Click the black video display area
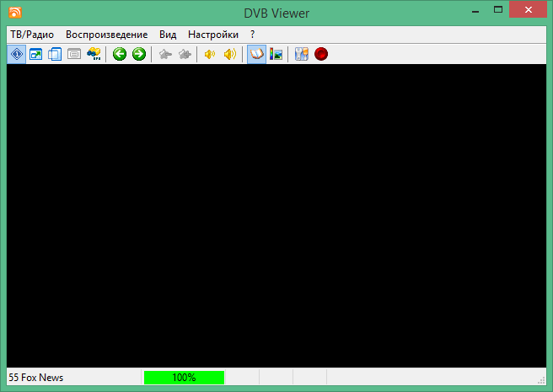The image size is (553, 392). click(x=276, y=216)
